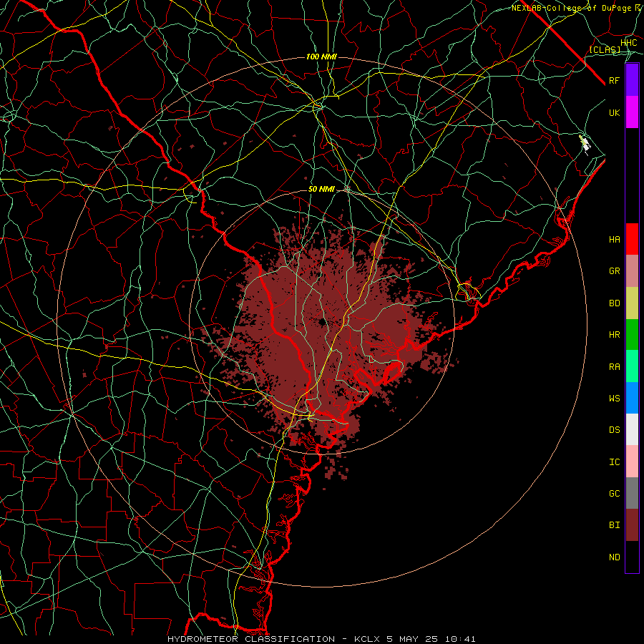The width and height of the screenshot is (644, 644).
Task: Click the BI legend label
Action: click(x=614, y=525)
